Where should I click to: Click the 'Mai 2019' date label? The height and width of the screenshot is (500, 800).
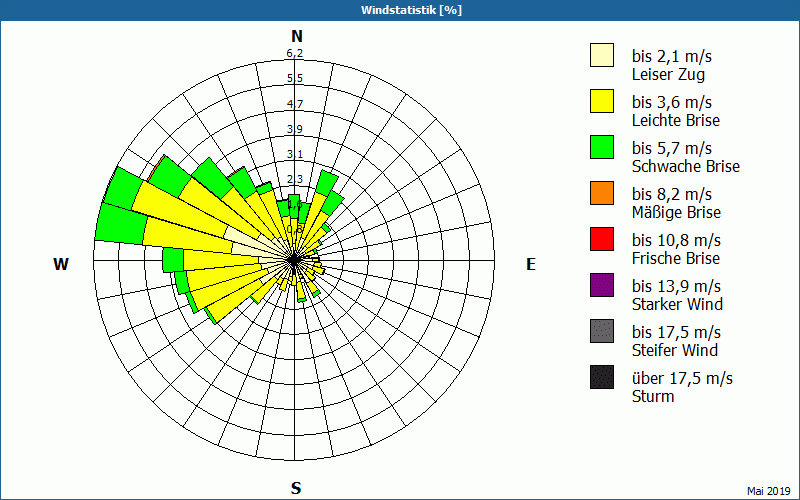click(769, 491)
